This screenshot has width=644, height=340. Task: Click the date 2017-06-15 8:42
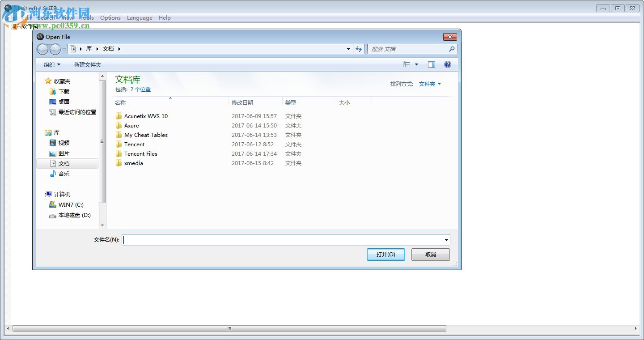point(253,163)
